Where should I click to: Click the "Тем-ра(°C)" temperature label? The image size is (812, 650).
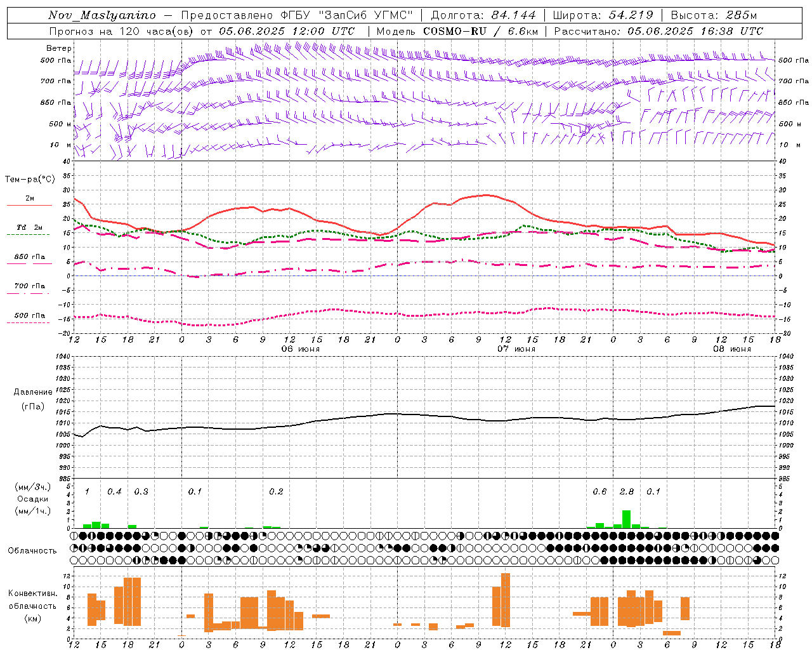pos(30,180)
